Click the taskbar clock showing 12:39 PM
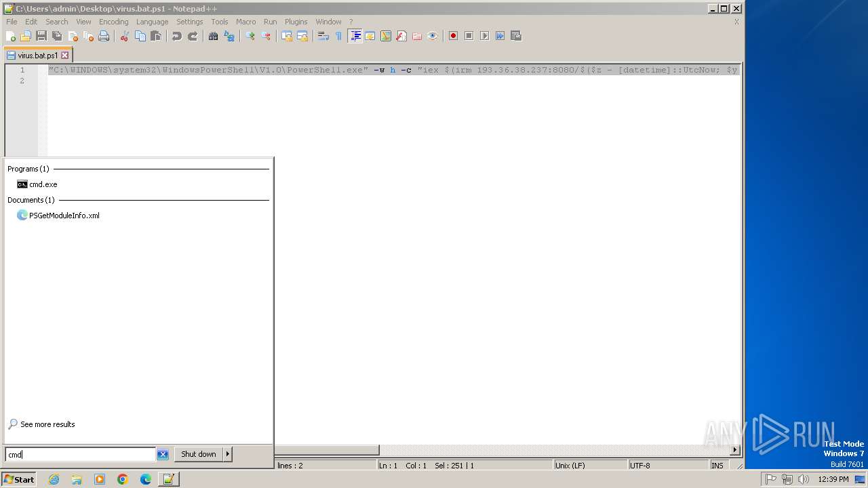The width and height of the screenshot is (868, 488). point(833,479)
